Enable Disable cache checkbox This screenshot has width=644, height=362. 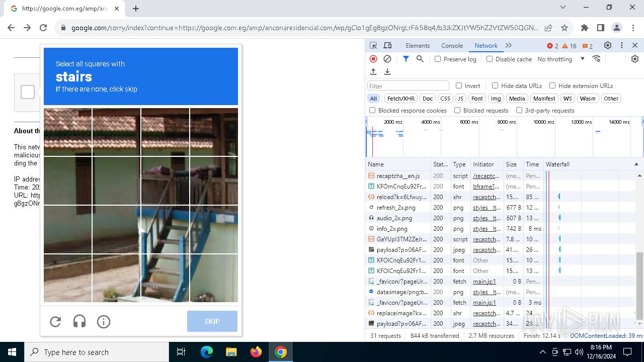490,59
